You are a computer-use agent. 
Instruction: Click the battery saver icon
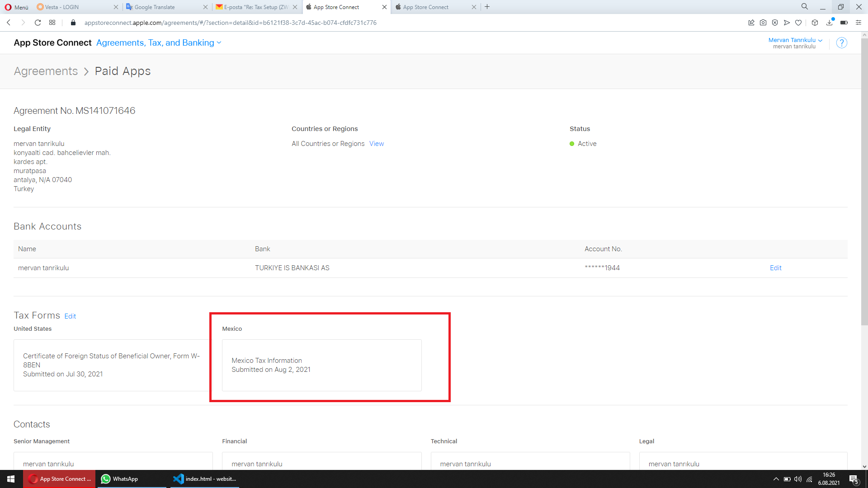tap(844, 23)
